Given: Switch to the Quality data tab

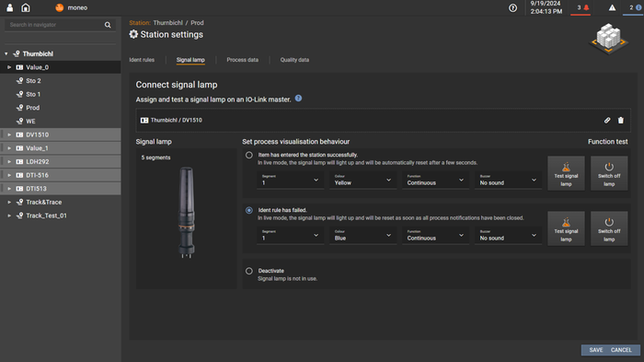Looking at the screenshot, I should [294, 60].
